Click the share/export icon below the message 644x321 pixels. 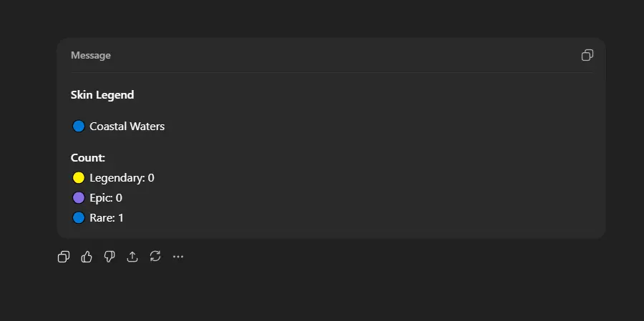(x=132, y=257)
